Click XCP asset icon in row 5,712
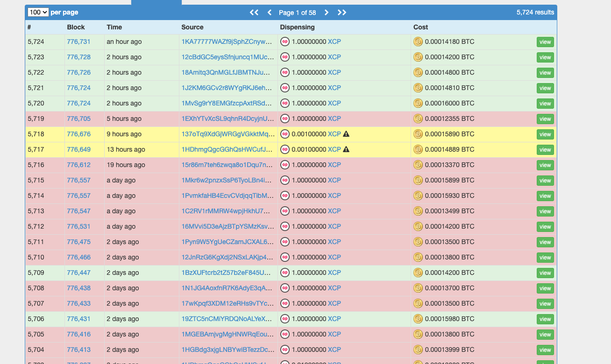This screenshot has width=611, height=364. 285,226
